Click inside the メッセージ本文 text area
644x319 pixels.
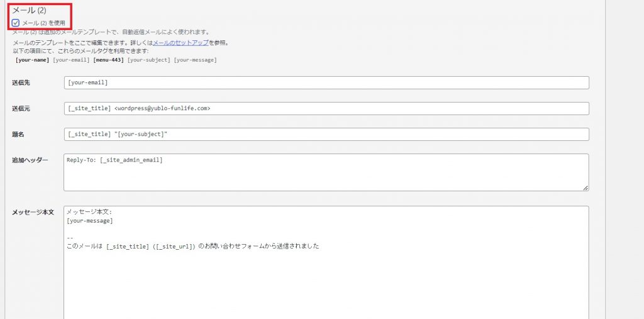326,262
